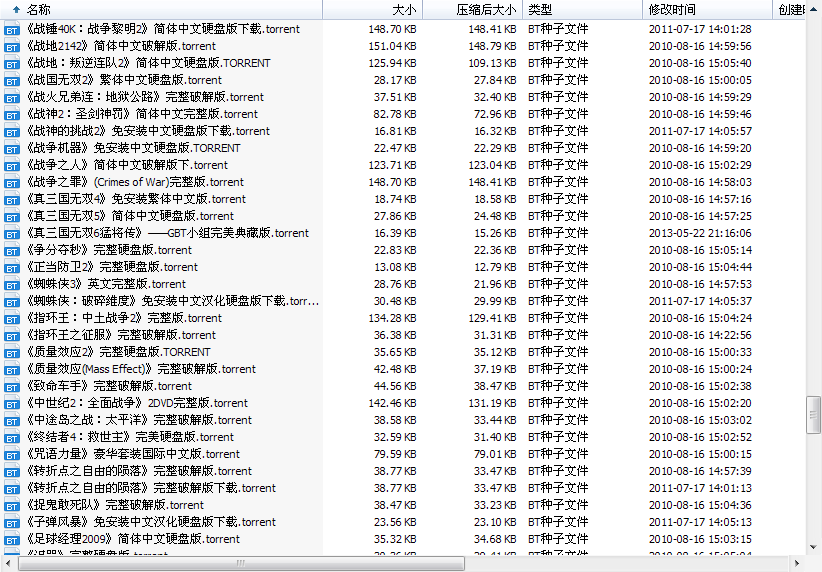Image resolution: width=822 pixels, height=572 pixels.
Task: Select BT icon of 《正当防卫2》
Action: click(12, 267)
